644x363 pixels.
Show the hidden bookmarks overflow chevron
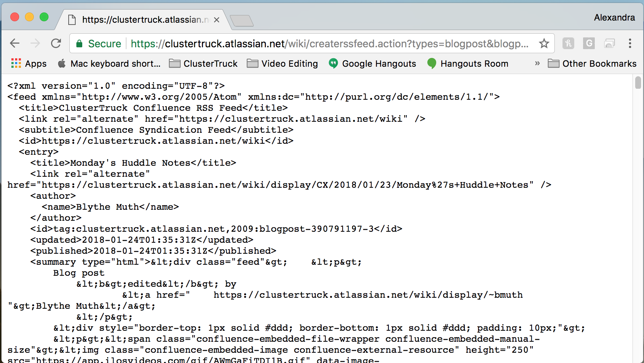click(537, 63)
